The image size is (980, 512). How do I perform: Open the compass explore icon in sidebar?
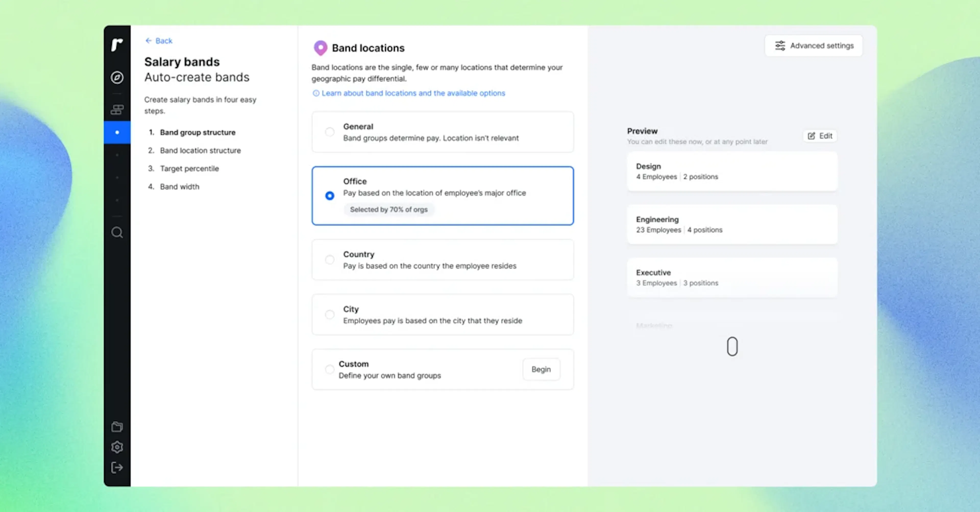(x=117, y=77)
